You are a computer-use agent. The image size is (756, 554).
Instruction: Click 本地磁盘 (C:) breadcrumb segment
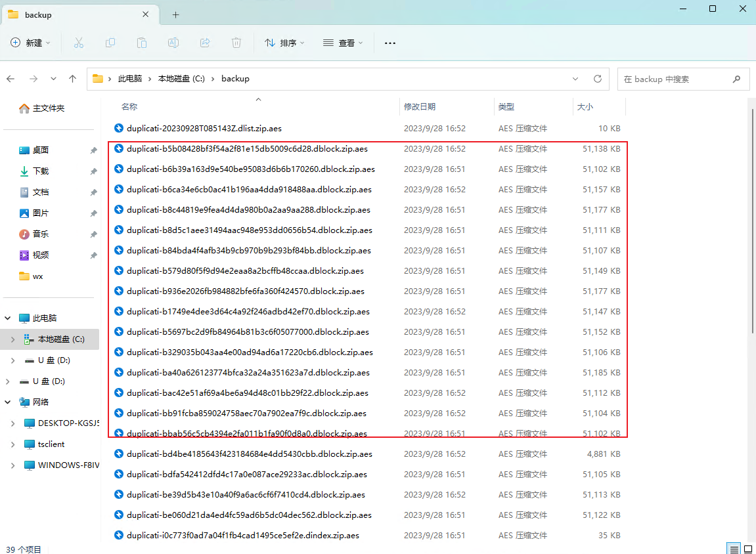[x=181, y=79]
